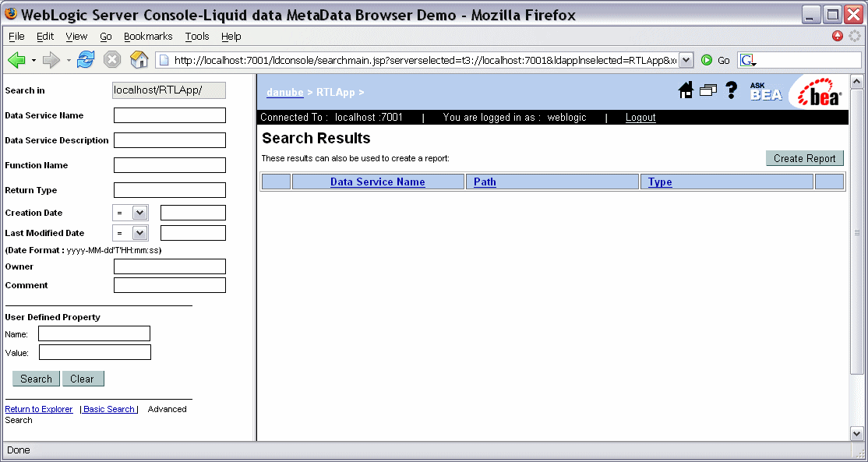Click the Data Service Description field
868x462 pixels.
pyautogui.click(x=170, y=140)
